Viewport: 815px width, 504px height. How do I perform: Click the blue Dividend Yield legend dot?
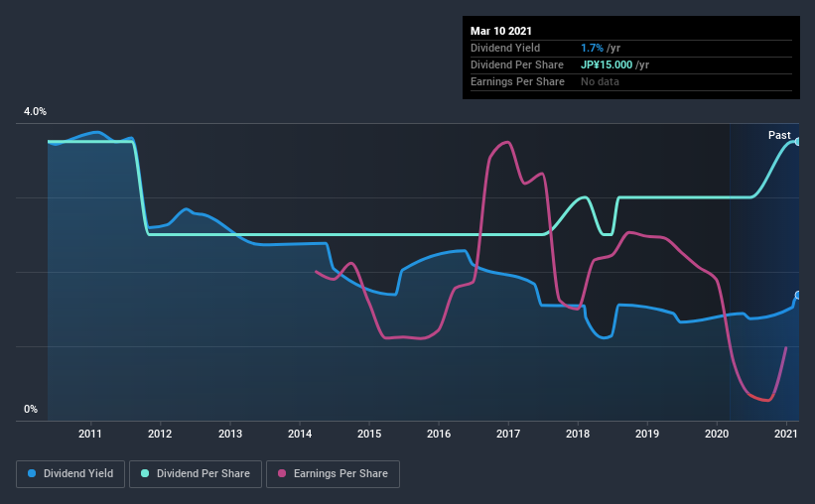coord(32,473)
